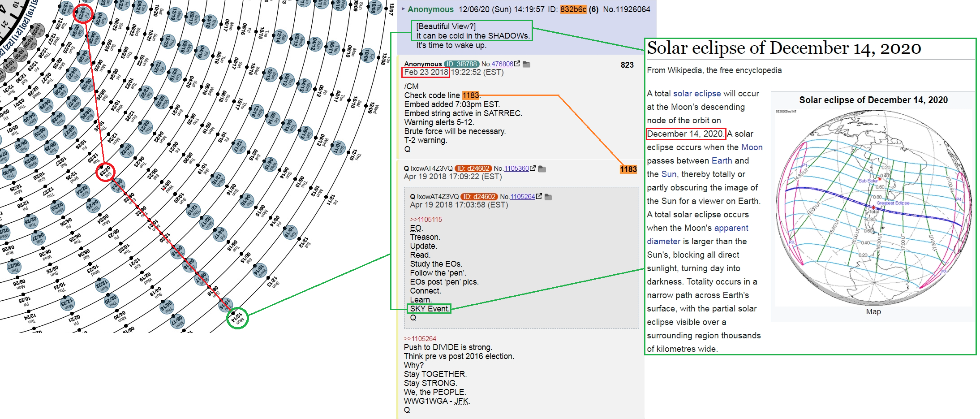Click timestamp 'Apr 19 2018 17:03:58 (EST)'
The width and height of the screenshot is (980, 419).
point(459,205)
